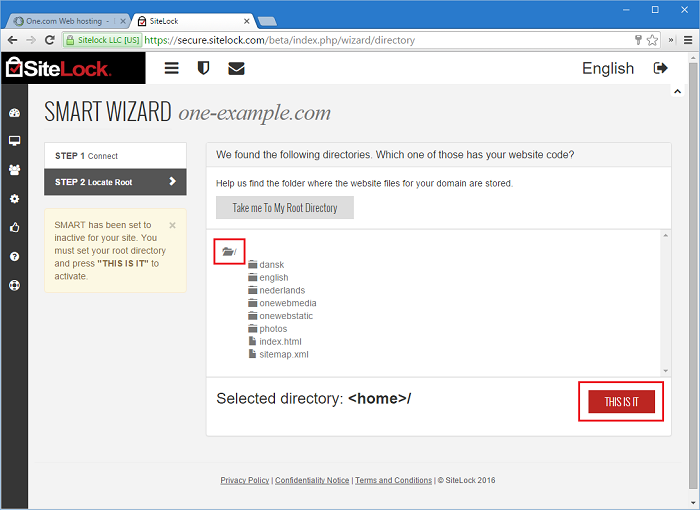Dismiss the SMART inactive notice

tap(172, 226)
